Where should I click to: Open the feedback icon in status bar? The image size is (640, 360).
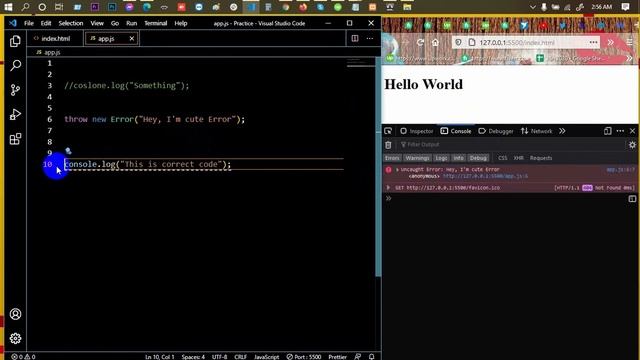pyautogui.click(x=358, y=356)
